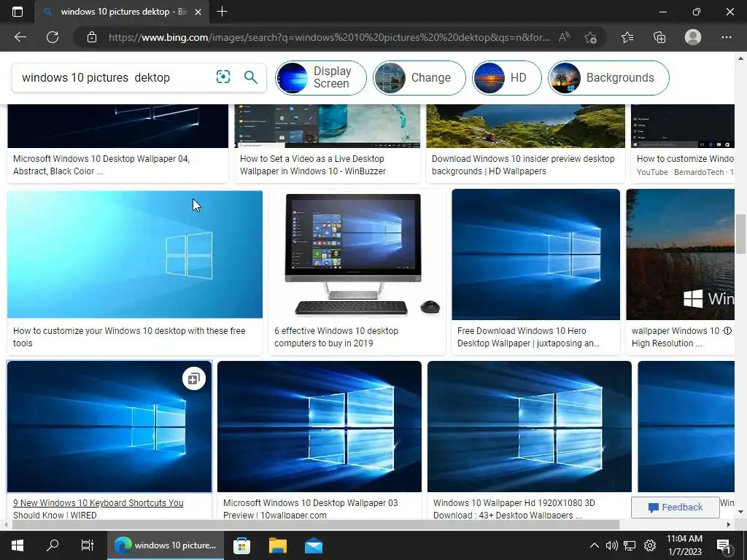Open the insider preview landscape image
The image size is (747, 560).
point(525,126)
